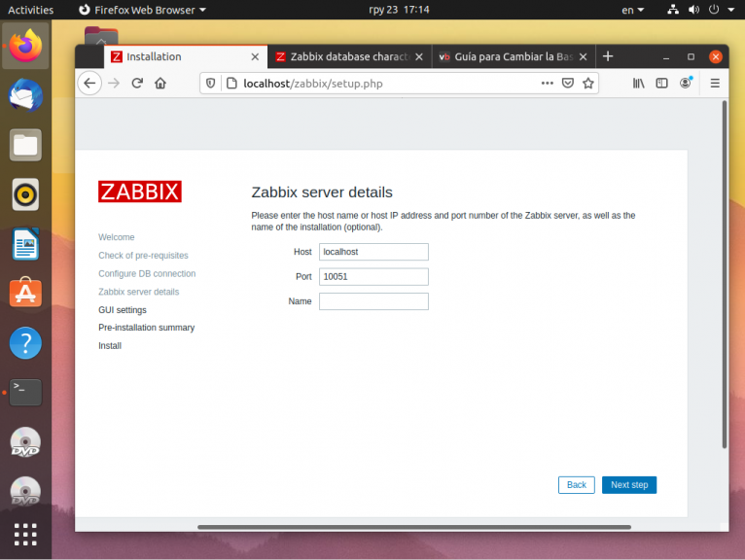745x560 pixels.
Task: Open Files manager from dock
Action: pyautogui.click(x=25, y=145)
